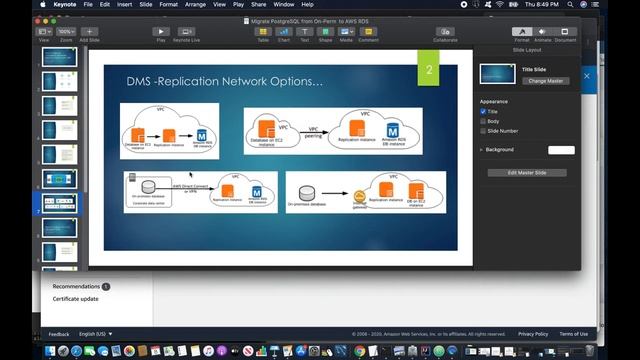The image size is (640, 360).
Task: Click the Change Master button
Action: pyautogui.click(x=546, y=81)
